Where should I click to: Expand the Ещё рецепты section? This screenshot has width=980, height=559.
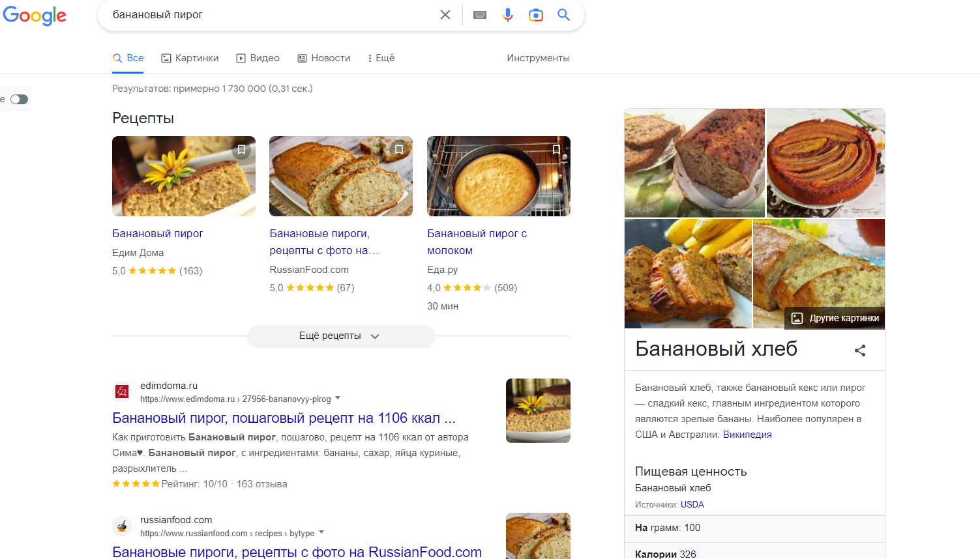(340, 336)
